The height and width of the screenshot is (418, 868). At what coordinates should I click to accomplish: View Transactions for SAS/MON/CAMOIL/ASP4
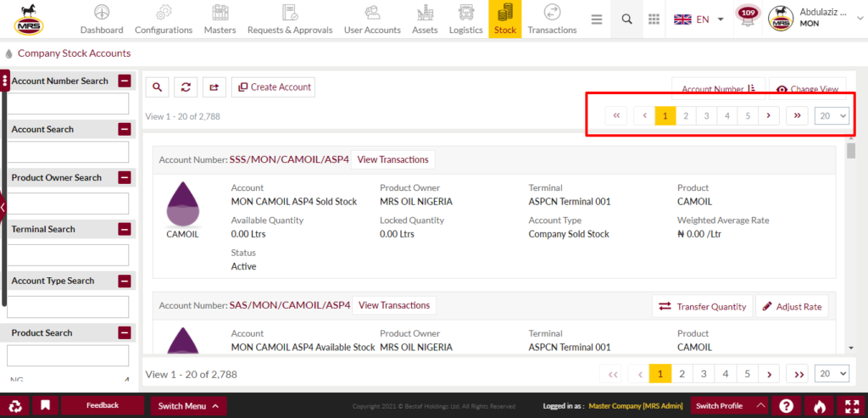(394, 305)
